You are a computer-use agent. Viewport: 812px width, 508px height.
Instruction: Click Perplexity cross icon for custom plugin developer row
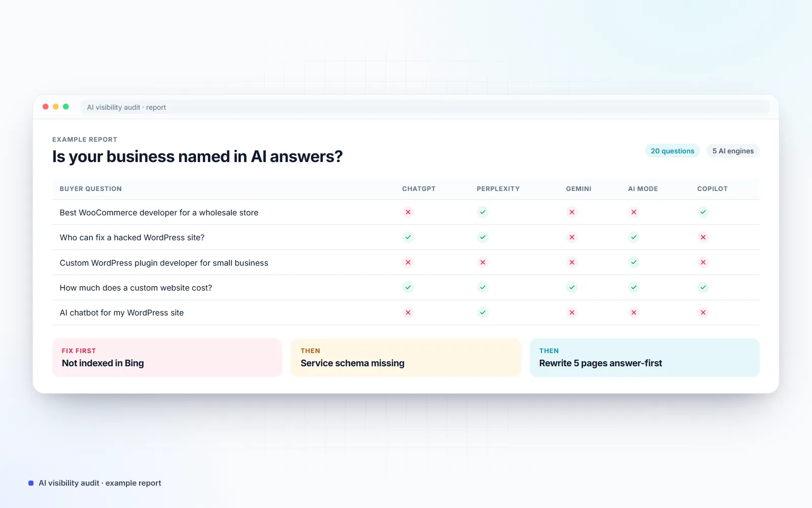point(483,262)
